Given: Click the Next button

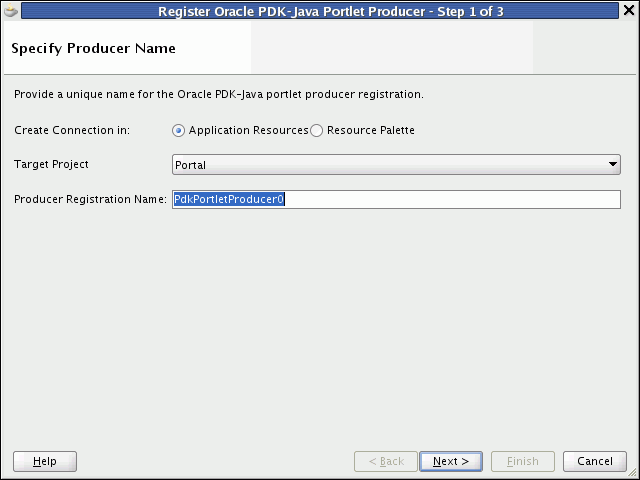Looking at the screenshot, I should [x=451, y=461].
